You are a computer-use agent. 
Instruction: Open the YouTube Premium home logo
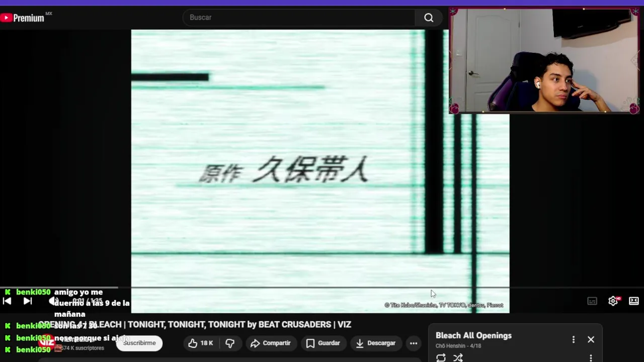[x=23, y=18]
